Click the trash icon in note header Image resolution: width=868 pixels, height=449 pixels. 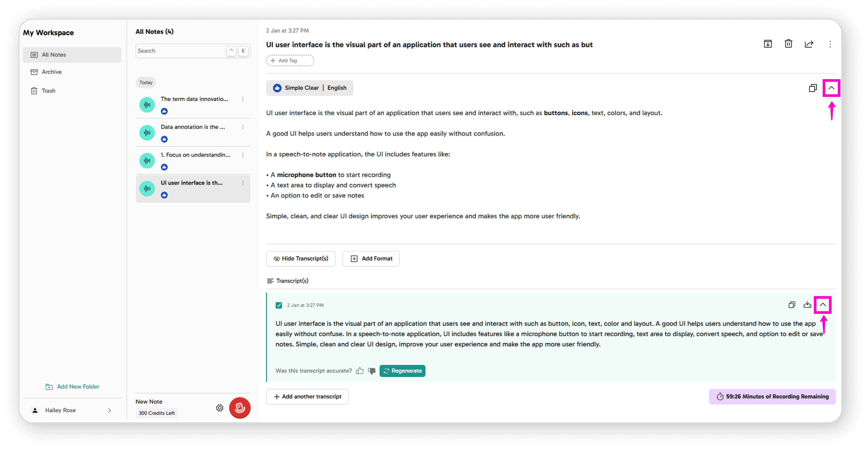[x=788, y=44]
